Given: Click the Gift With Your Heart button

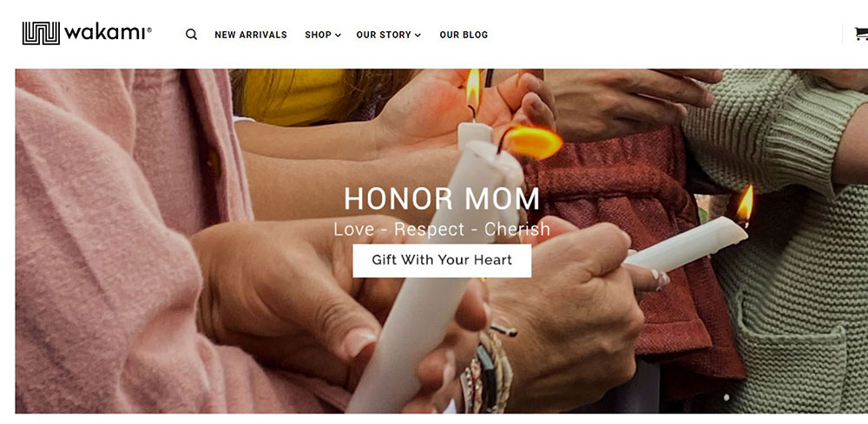Looking at the screenshot, I should 442,260.
